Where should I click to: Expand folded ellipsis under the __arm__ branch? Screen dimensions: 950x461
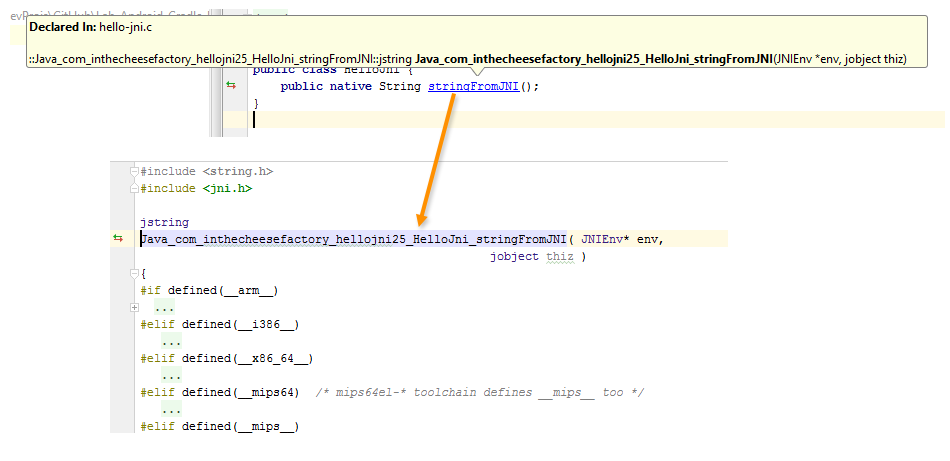[164, 307]
